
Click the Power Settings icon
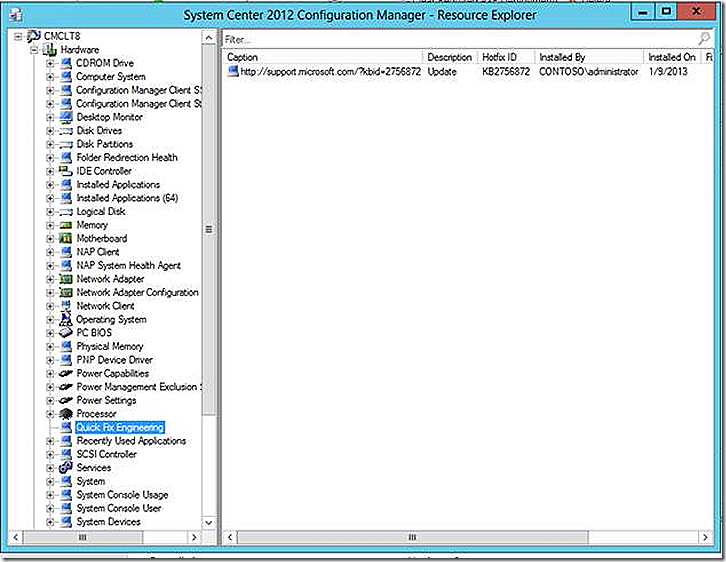click(x=66, y=400)
